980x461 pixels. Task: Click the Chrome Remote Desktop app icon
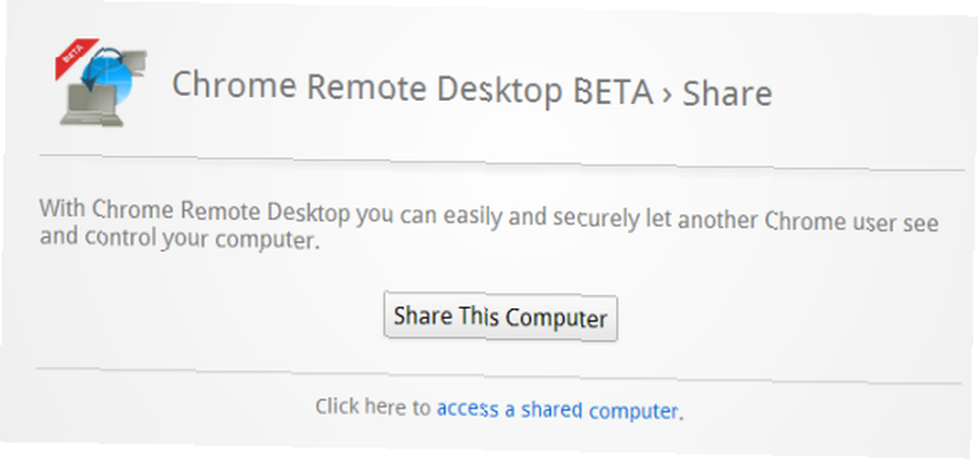[x=102, y=82]
